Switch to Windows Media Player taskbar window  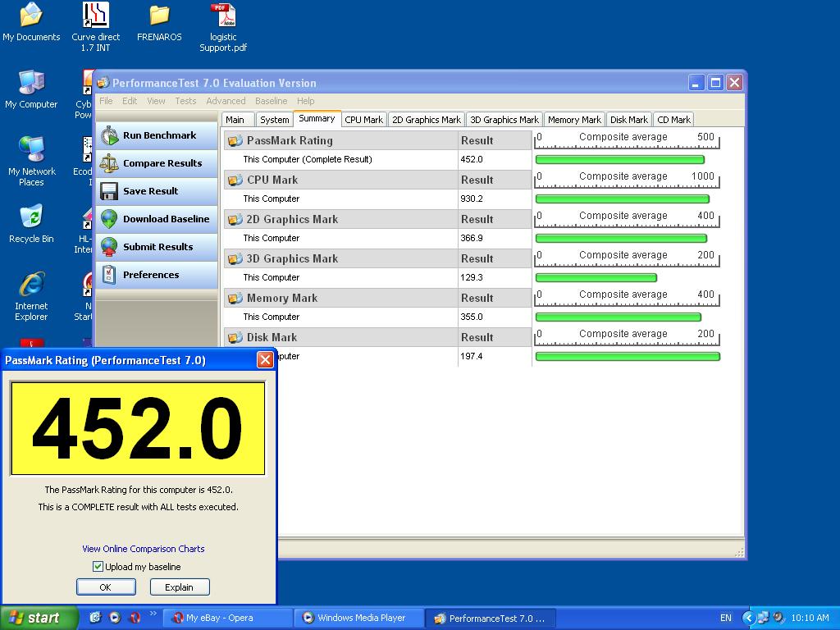pos(359,618)
